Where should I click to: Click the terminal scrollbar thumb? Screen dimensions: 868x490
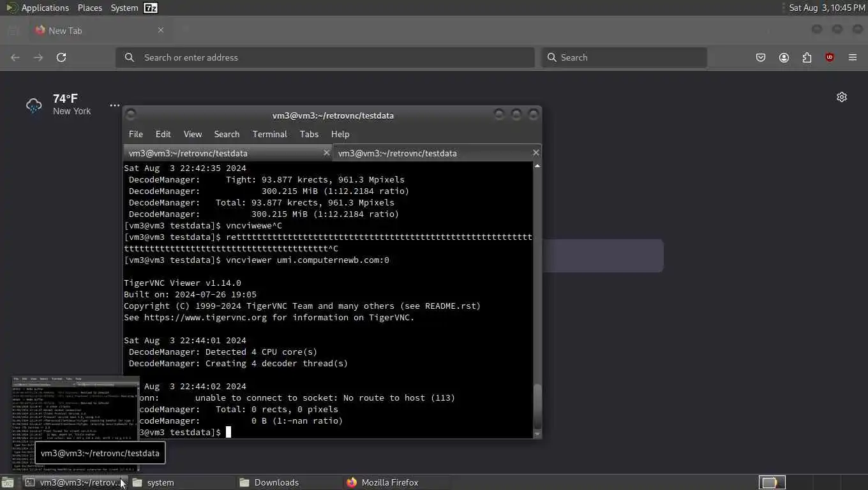(537, 407)
